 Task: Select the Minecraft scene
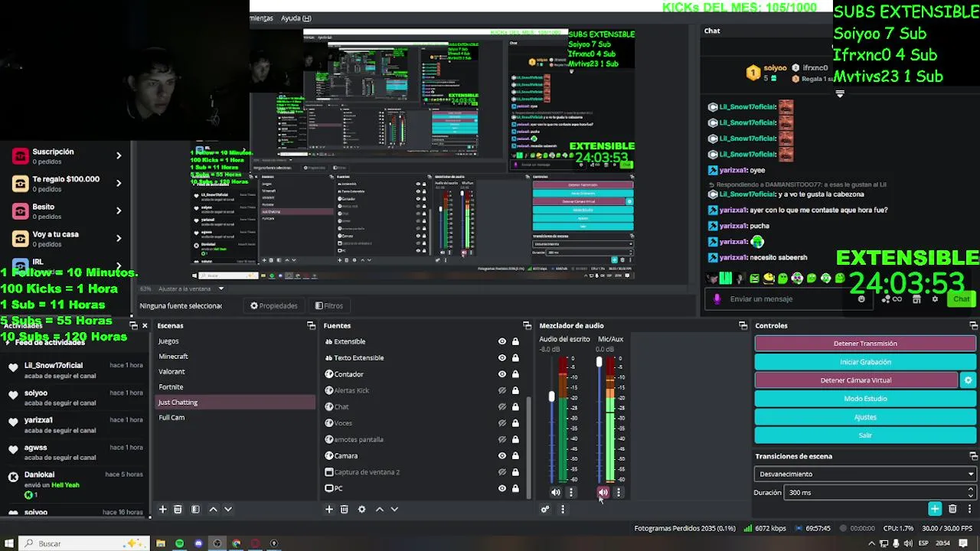(234, 357)
